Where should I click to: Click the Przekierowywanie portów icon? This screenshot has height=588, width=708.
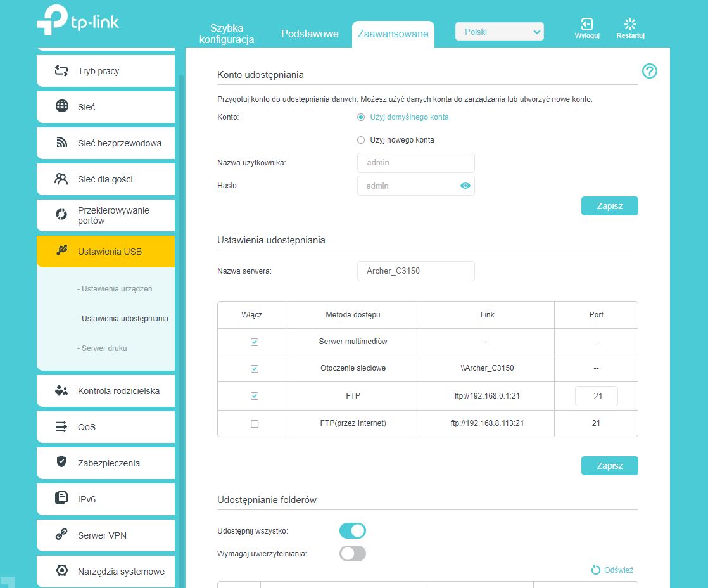point(61,214)
